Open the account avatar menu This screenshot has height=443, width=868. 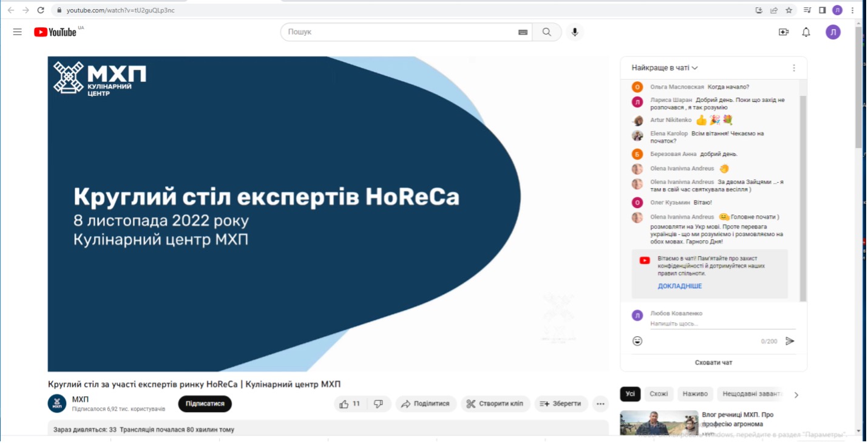(x=833, y=32)
